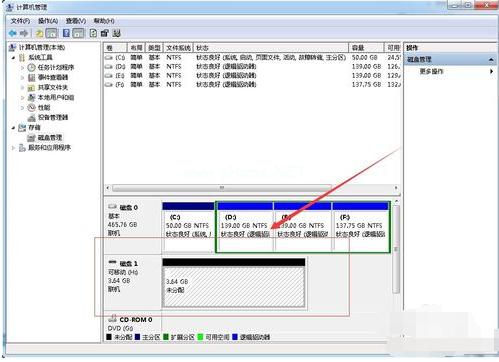
Task: Click the 容量 column header
Action: tap(366, 48)
